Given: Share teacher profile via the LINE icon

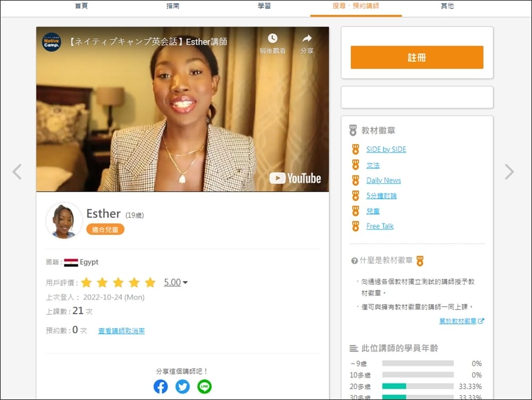Looking at the screenshot, I should (204, 387).
